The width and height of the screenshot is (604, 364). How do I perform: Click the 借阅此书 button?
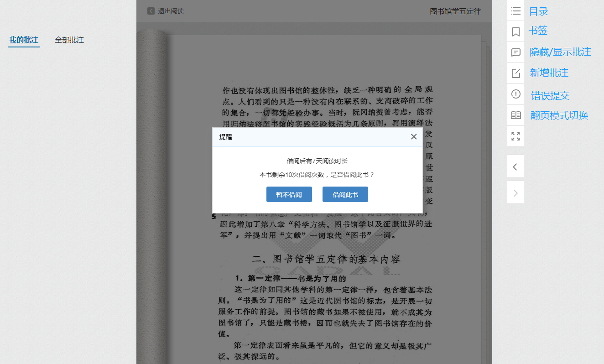pos(345,195)
